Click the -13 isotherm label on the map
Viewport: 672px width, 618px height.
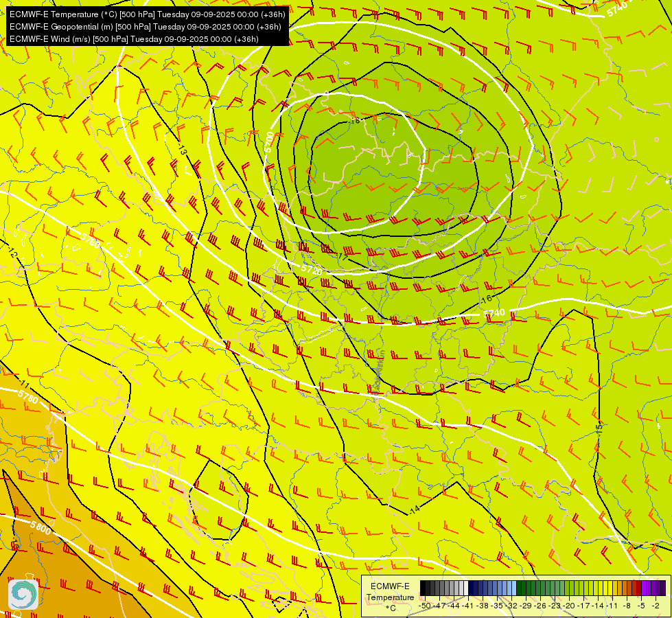[x=182, y=150]
